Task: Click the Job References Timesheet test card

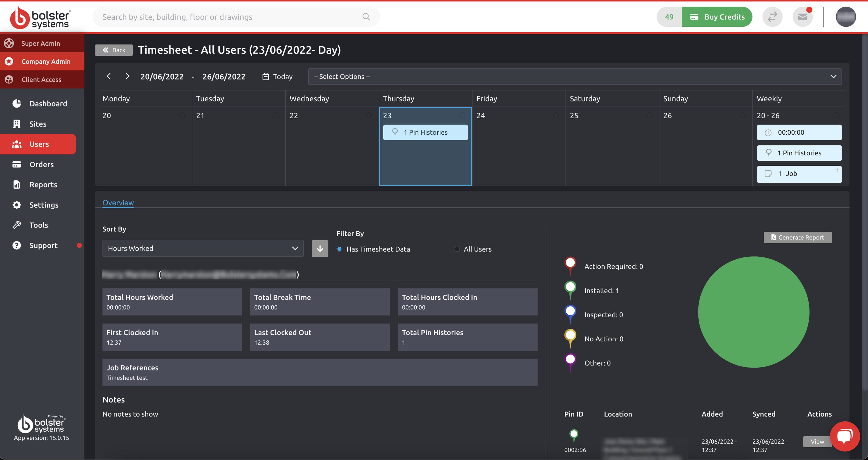Action: point(320,372)
